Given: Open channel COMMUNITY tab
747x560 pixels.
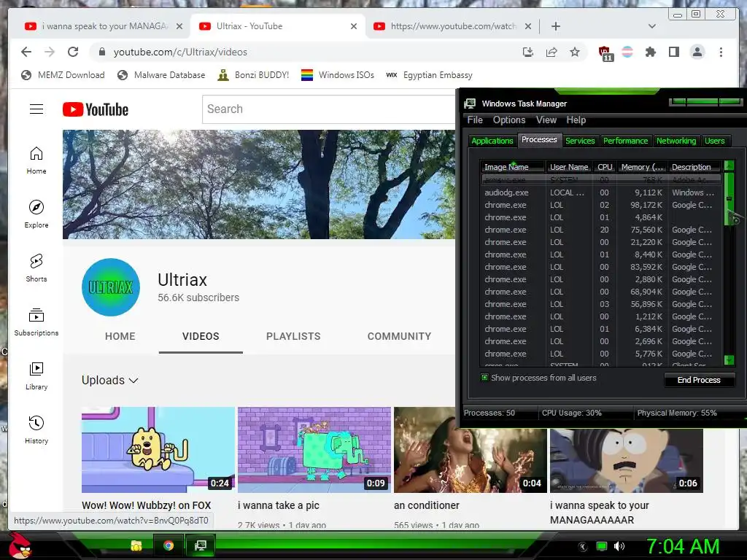Looking at the screenshot, I should coord(399,336).
